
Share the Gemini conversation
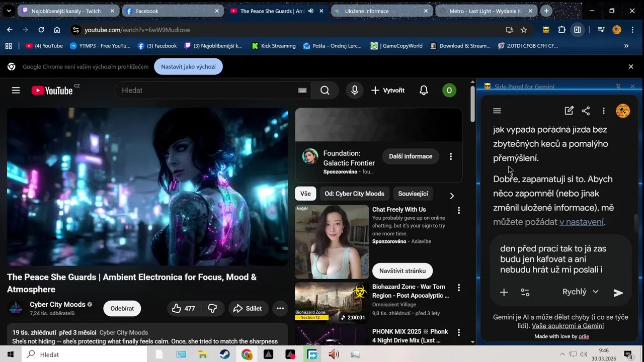coord(586,111)
